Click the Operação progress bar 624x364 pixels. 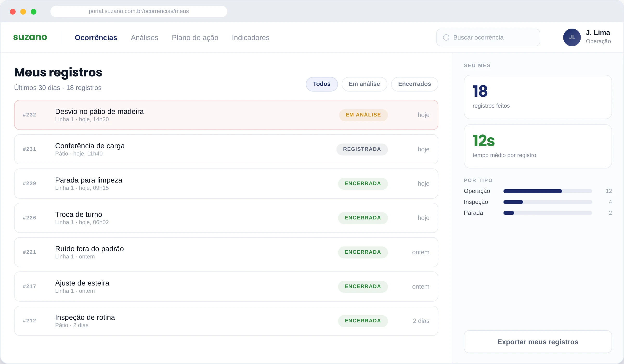coord(548,191)
